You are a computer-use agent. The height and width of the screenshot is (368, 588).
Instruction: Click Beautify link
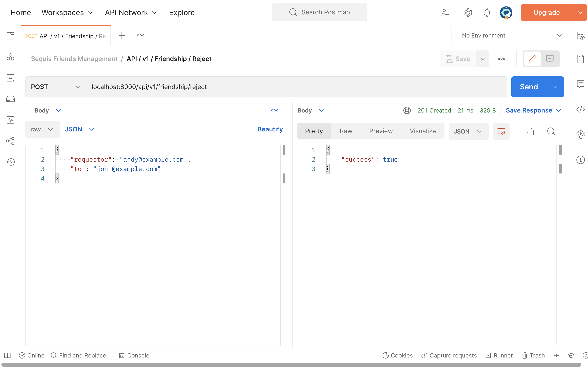[270, 129]
